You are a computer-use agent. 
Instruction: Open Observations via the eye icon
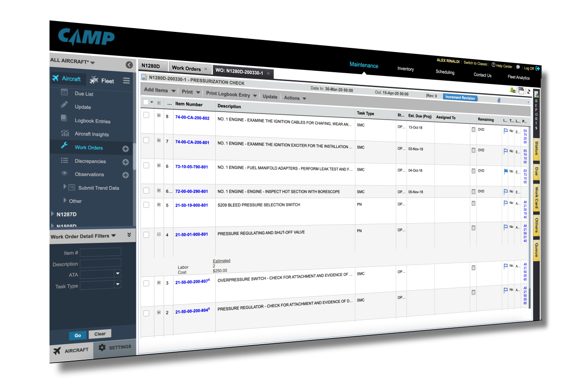coord(64,174)
